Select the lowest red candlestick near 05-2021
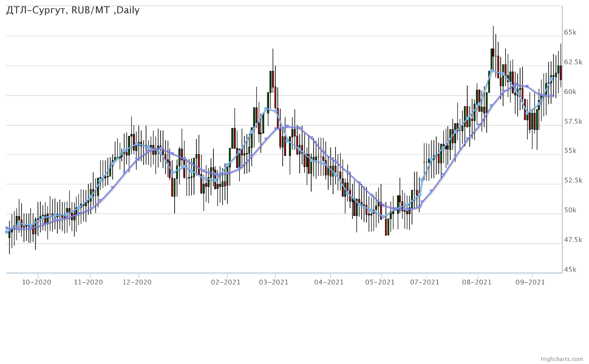 (x=386, y=227)
